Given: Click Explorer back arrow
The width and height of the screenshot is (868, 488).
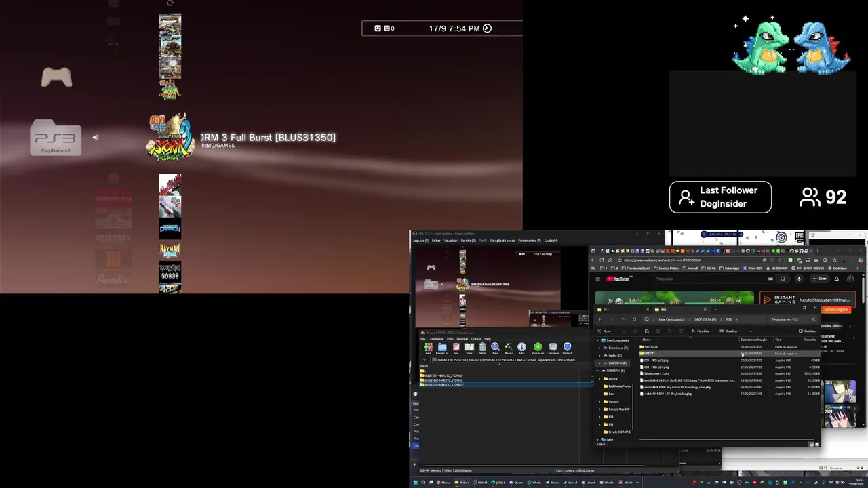Looking at the screenshot, I should click(599, 319).
